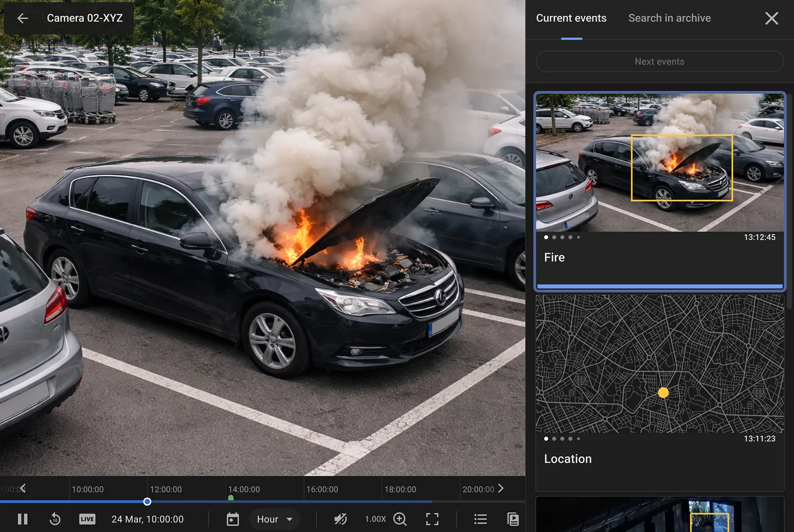Click the zoom-in magnifier icon

[400, 519]
